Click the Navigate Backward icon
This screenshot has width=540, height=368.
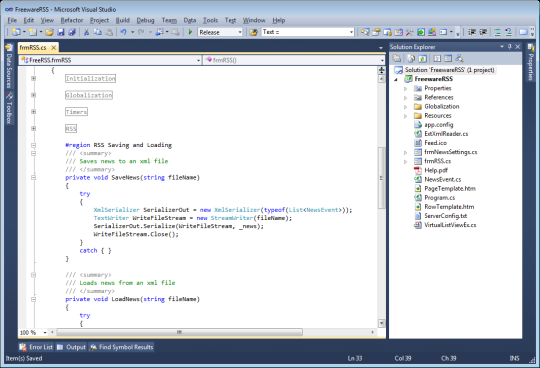[x=159, y=32]
